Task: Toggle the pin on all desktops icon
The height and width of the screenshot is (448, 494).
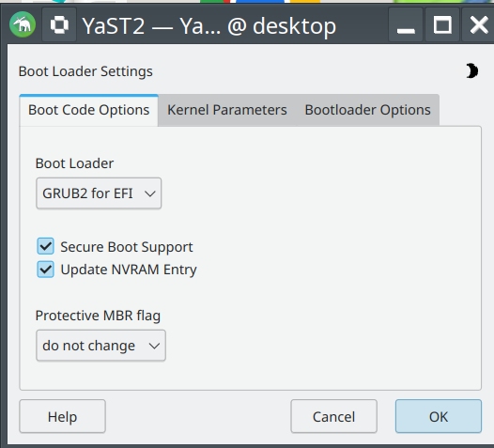Action: [59, 24]
